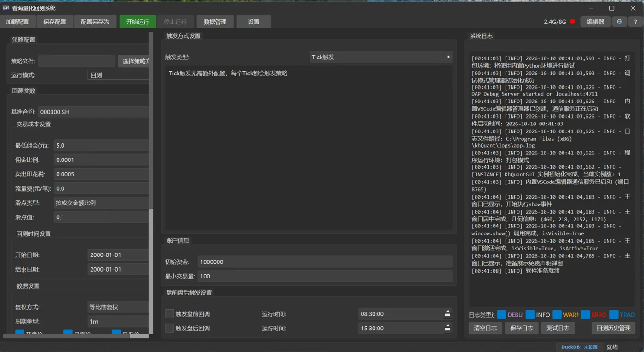Click the left panel horizontal scrollbar

coord(75,336)
